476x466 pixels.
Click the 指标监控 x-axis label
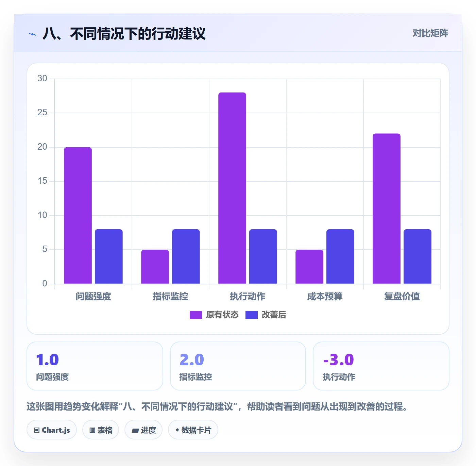170,297
